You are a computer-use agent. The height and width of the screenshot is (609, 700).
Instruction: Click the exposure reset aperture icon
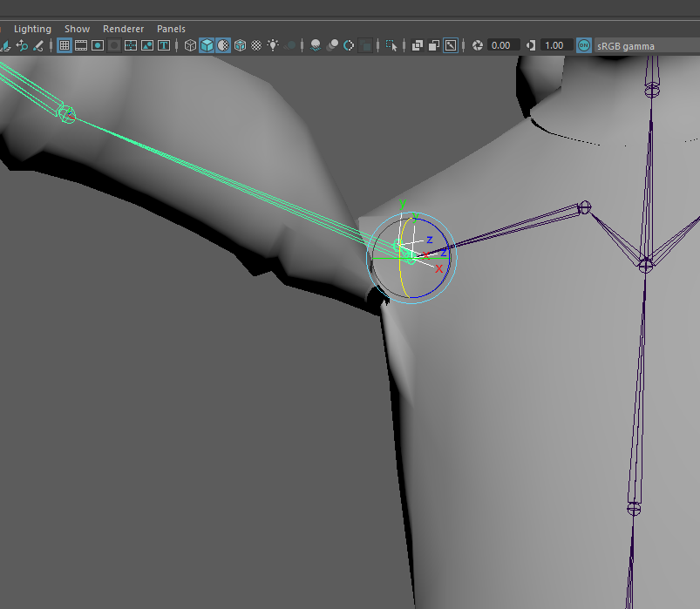point(477,45)
